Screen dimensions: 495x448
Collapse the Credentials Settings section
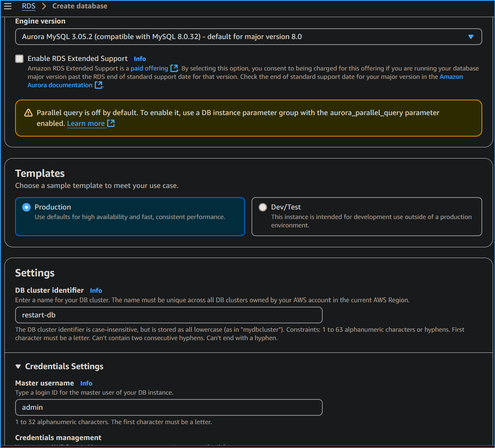tap(18, 366)
